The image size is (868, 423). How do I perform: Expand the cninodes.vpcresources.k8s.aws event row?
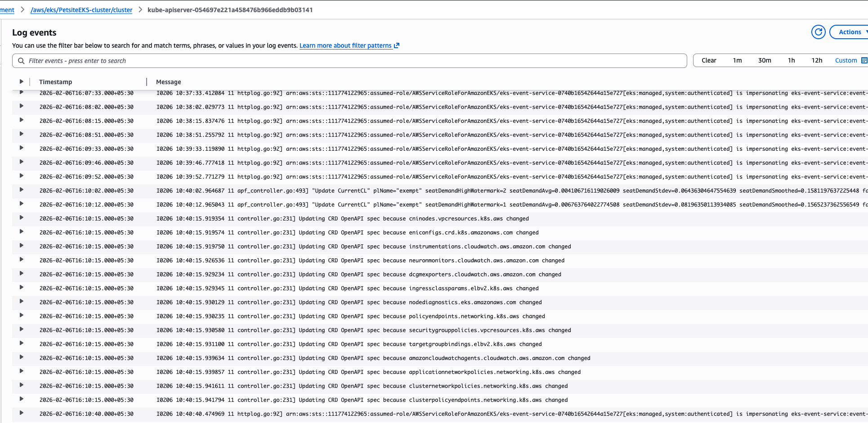(x=21, y=218)
